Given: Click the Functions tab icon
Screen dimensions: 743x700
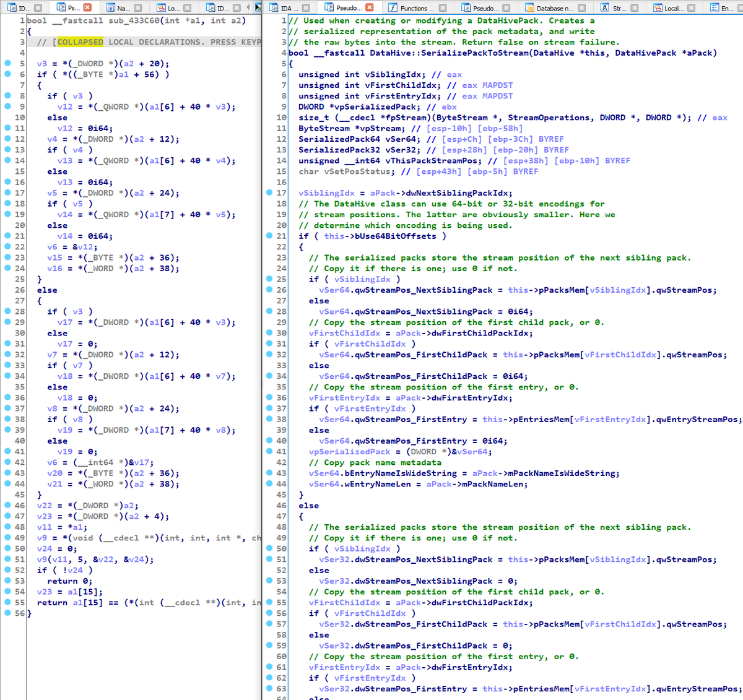Looking at the screenshot, I should [x=393, y=8].
